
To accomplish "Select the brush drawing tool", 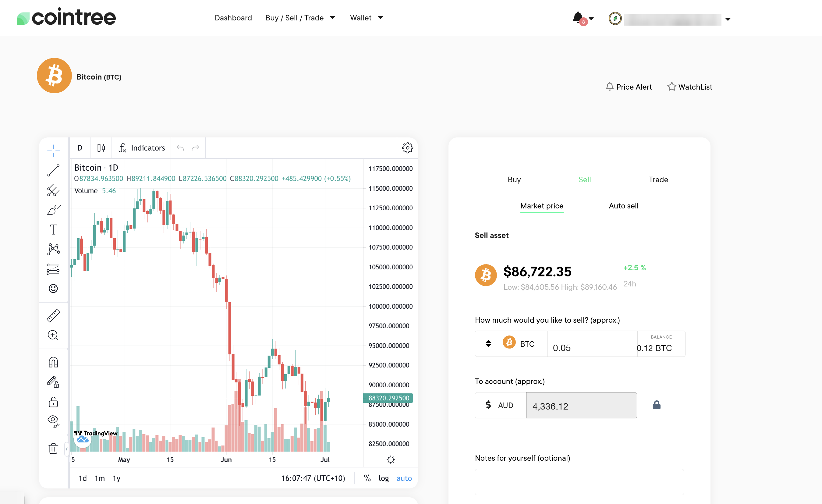I will (x=53, y=210).
